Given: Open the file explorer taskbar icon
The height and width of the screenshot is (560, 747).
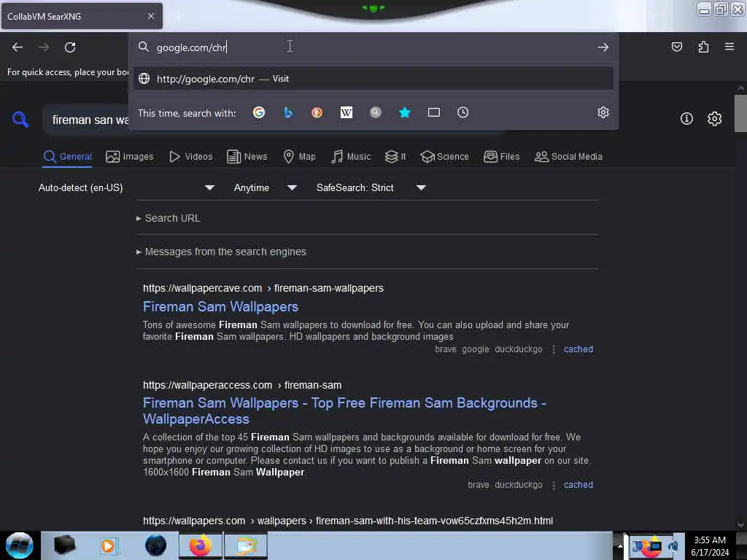Looking at the screenshot, I should point(246,545).
